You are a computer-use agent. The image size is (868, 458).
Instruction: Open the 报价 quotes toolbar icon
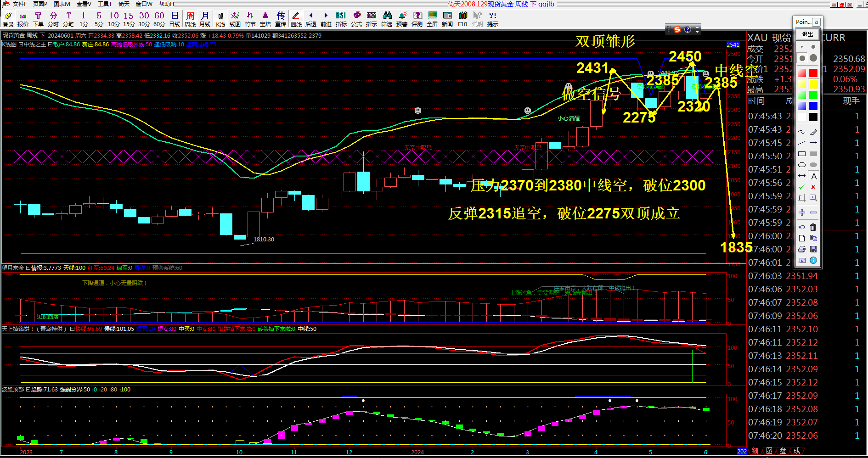(x=23, y=19)
